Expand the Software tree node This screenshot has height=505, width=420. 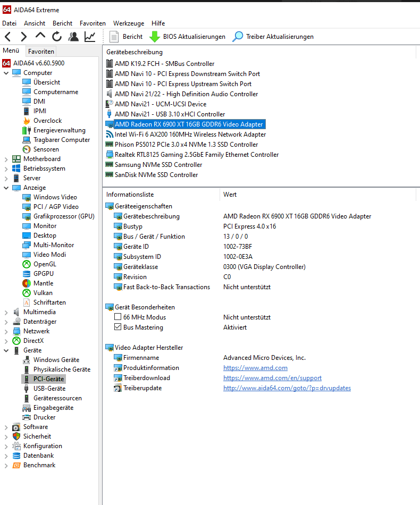6,427
